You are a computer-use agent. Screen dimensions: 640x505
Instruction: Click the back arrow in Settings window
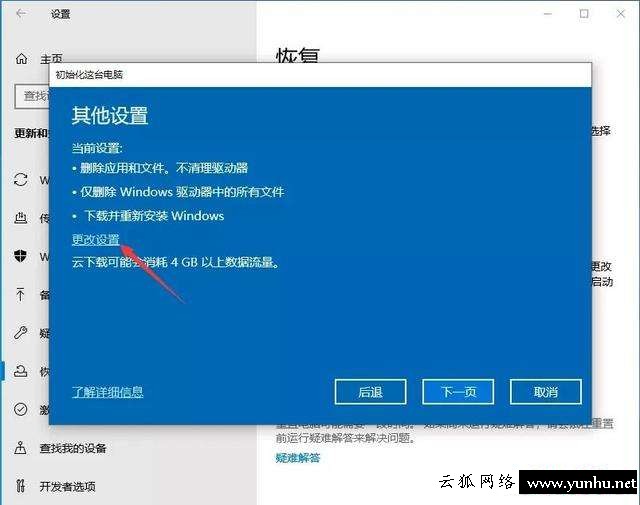[21, 13]
